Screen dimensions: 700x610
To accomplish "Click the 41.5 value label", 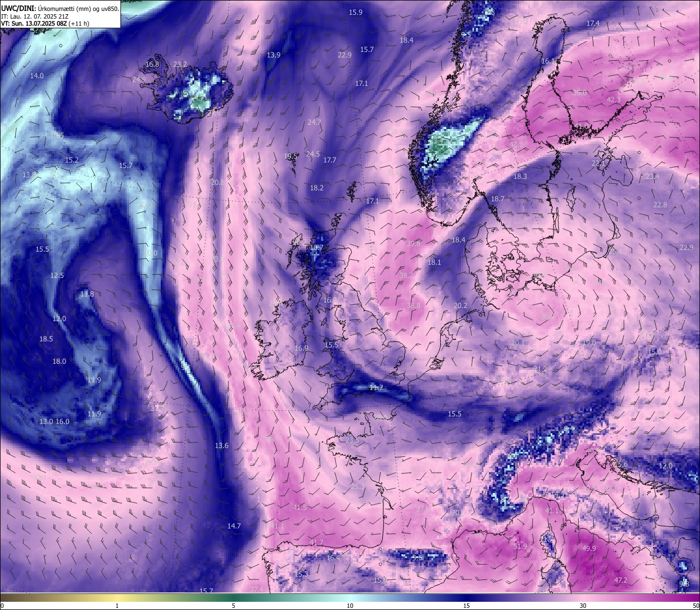I will coord(300,508).
